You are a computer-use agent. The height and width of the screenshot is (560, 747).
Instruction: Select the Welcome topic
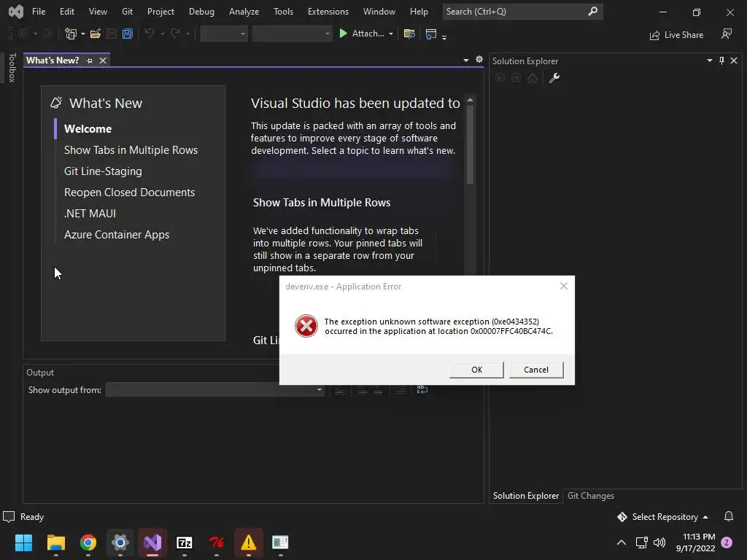click(x=88, y=129)
